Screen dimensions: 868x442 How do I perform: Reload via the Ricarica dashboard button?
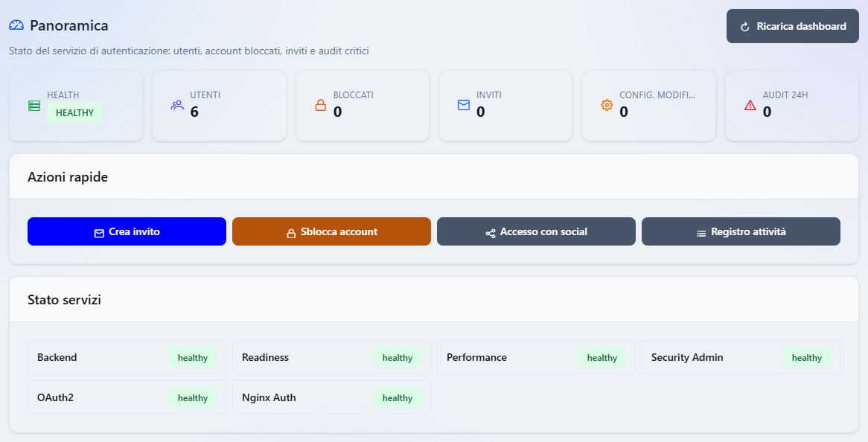pos(793,26)
